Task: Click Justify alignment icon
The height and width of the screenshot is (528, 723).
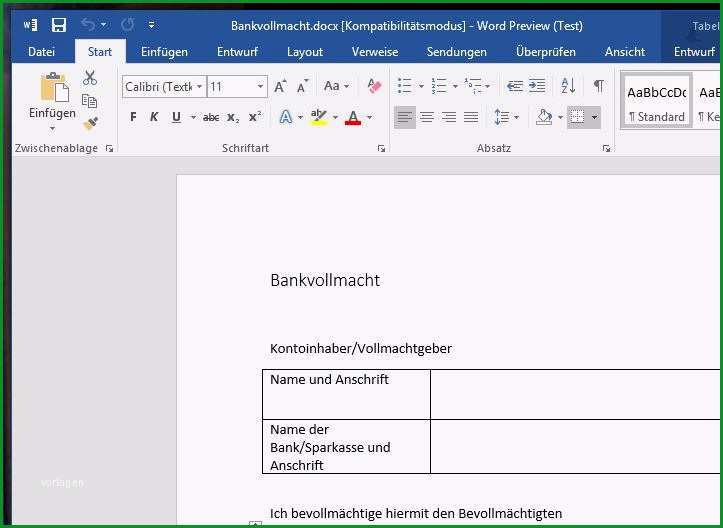Action: tap(471, 117)
